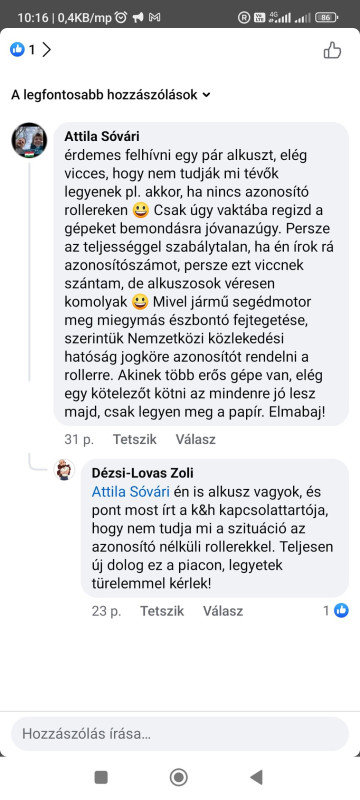Like Attila Sóvári's comment with Tetszik
The height and width of the screenshot is (800, 360).
pos(135,439)
